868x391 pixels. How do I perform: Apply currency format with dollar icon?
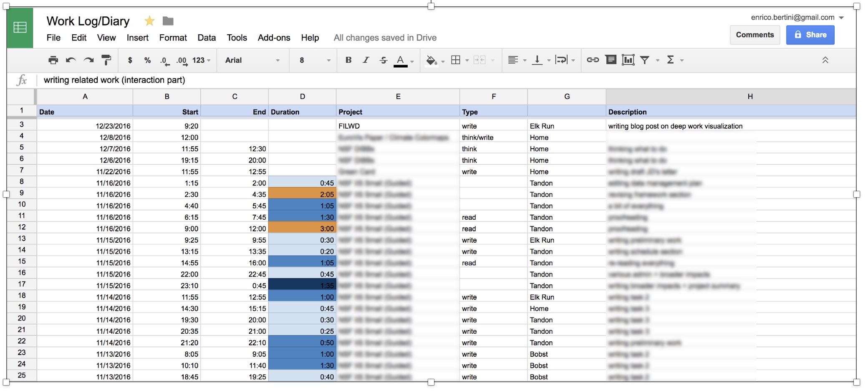pos(130,60)
